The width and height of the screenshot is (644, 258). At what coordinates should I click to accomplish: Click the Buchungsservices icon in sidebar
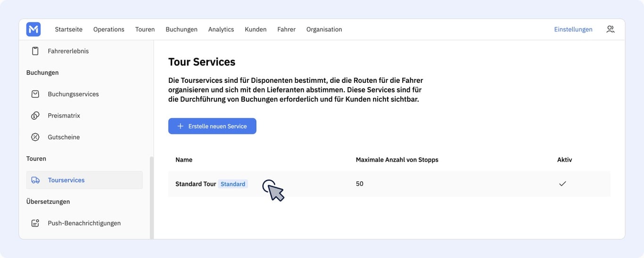(35, 94)
